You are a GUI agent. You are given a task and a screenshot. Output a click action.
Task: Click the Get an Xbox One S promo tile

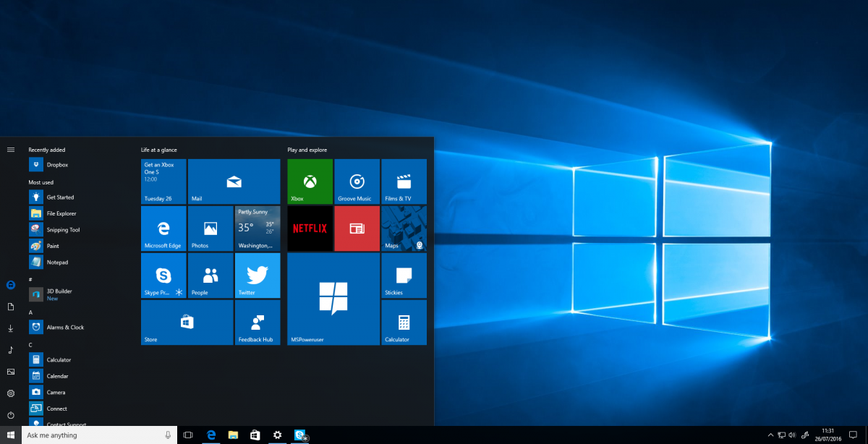[163, 181]
